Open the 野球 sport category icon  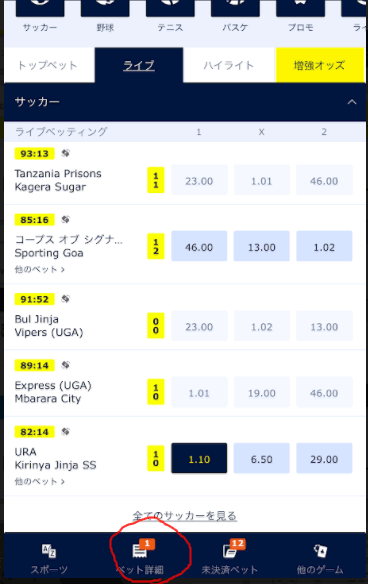click(105, 8)
